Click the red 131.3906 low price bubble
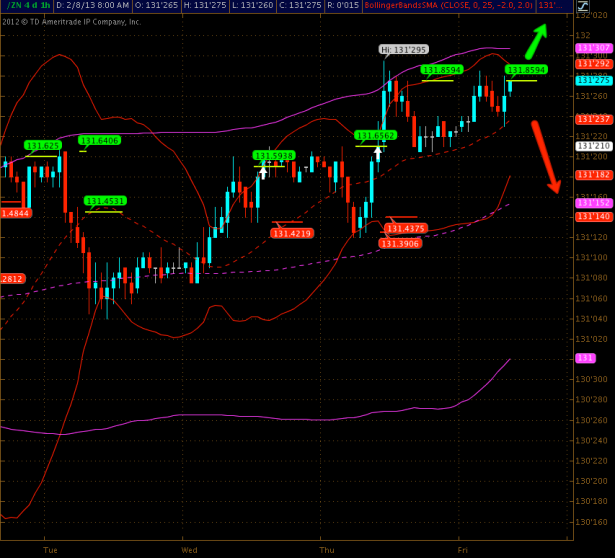The width and height of the screenshot is (615, 558). click(400, 243)
